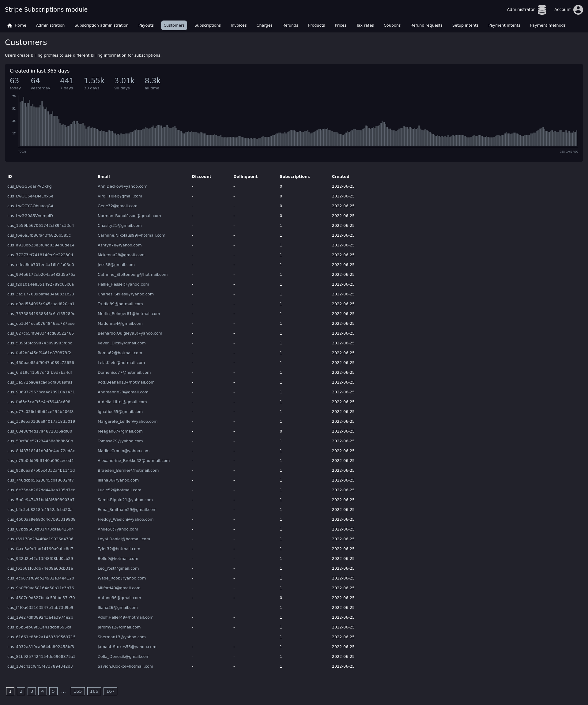Switch to the Payment methods tab
This screenshot has height=705, width=588.
(x=547, y=25)
